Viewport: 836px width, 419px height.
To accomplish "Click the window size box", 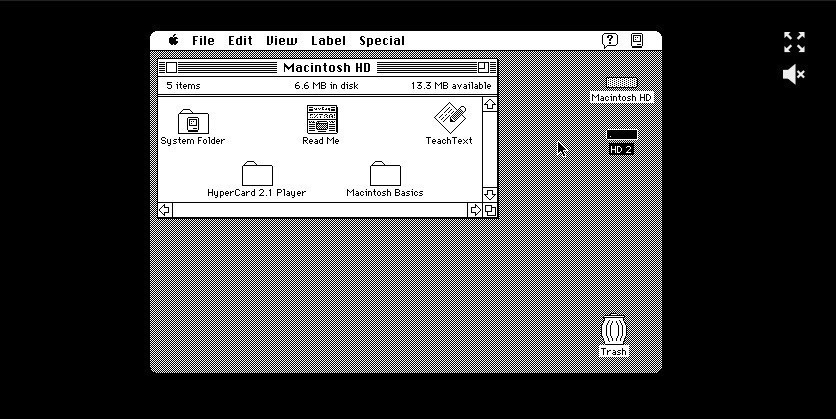I will coord(490,210).
